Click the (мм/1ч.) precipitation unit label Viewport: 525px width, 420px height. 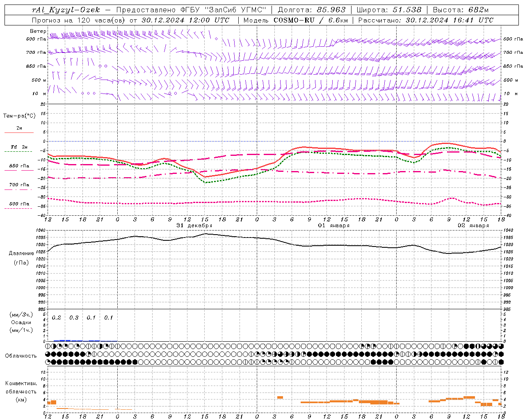21,330
